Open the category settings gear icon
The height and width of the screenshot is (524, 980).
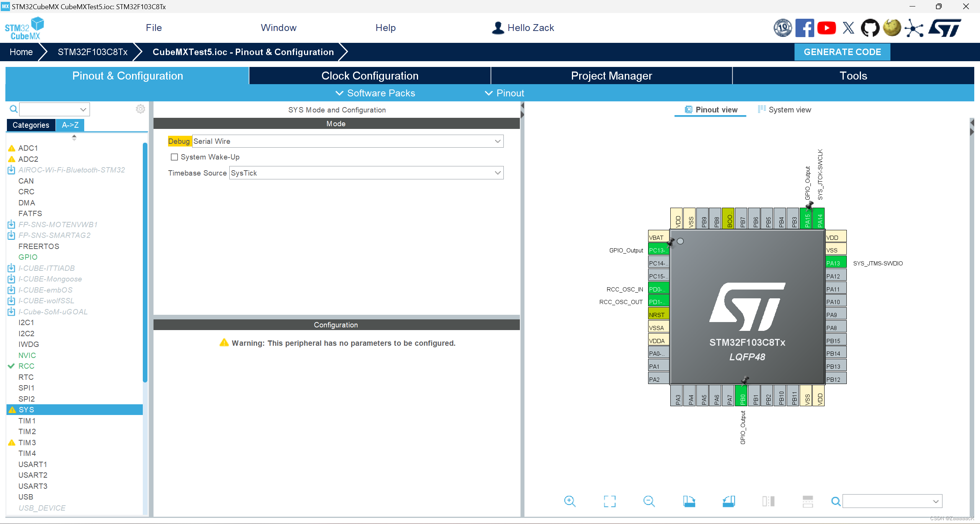click(140, 109)
